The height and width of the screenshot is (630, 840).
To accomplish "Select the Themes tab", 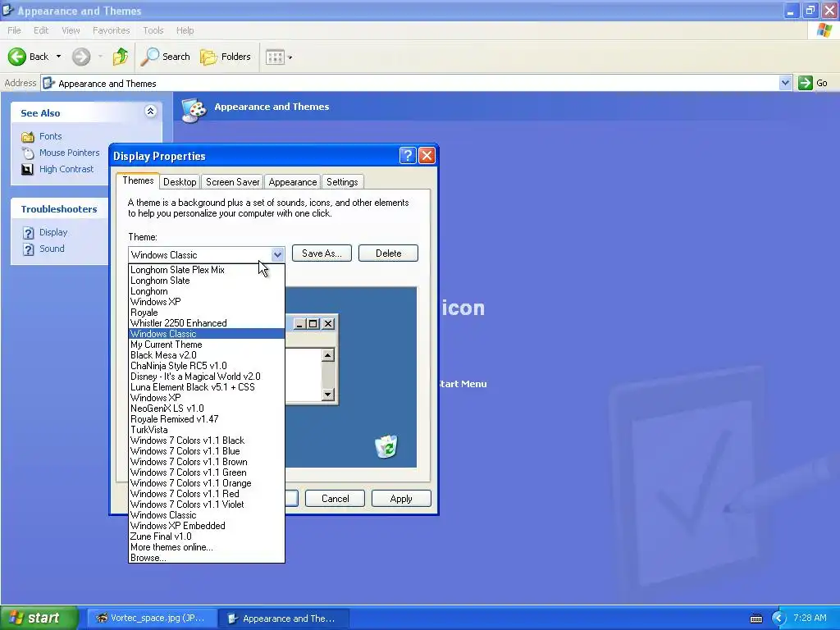I will click(138, 180).
